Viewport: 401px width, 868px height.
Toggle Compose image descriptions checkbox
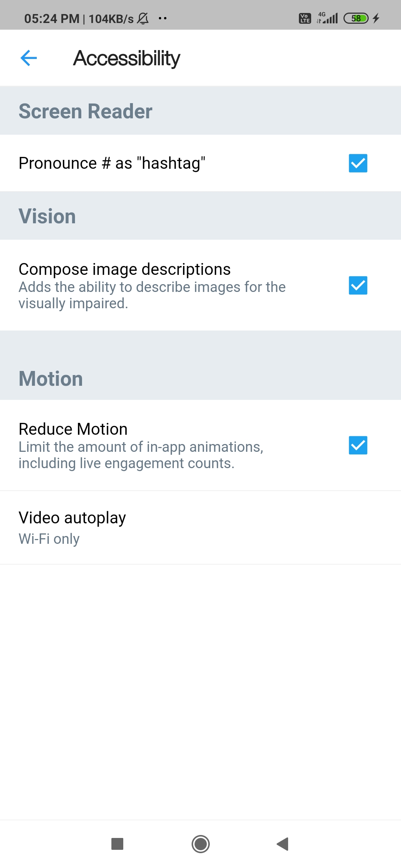pos(358,285)
